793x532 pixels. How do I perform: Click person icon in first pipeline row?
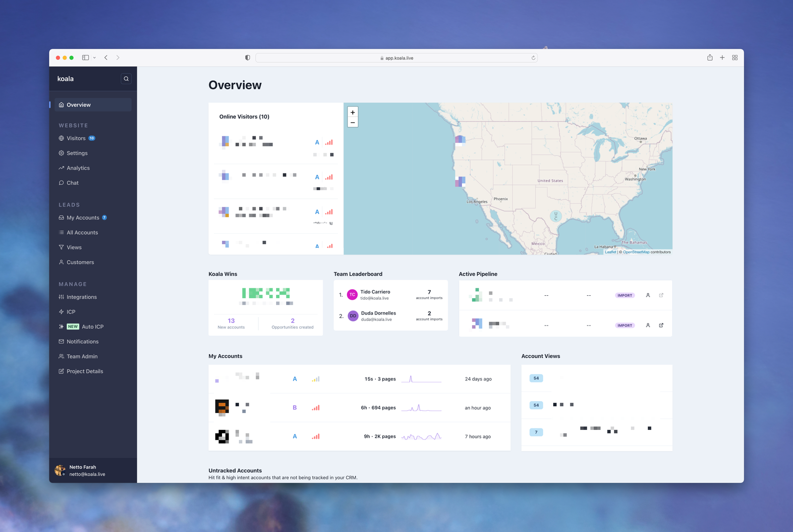[648, 295]
